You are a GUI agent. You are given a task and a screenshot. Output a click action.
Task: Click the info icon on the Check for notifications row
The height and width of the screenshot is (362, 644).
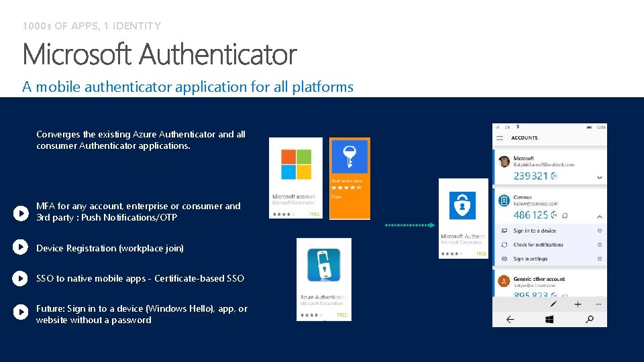pos(600,245)
